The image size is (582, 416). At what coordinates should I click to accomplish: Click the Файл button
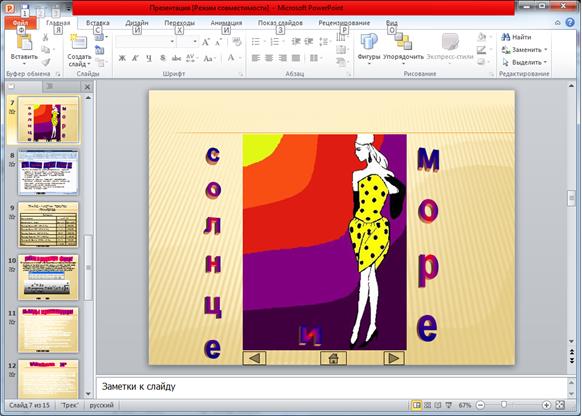click(x=20, y=23)
